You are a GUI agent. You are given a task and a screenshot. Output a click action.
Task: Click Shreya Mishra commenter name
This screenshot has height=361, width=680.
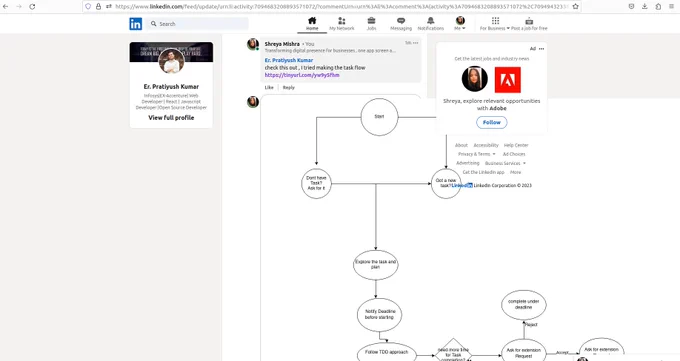click(282, 44)
